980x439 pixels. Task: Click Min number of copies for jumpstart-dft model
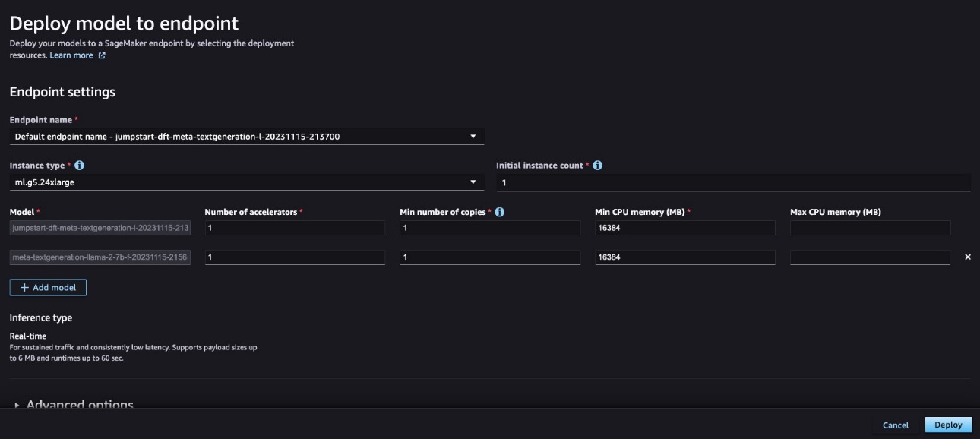click(490, 228)
